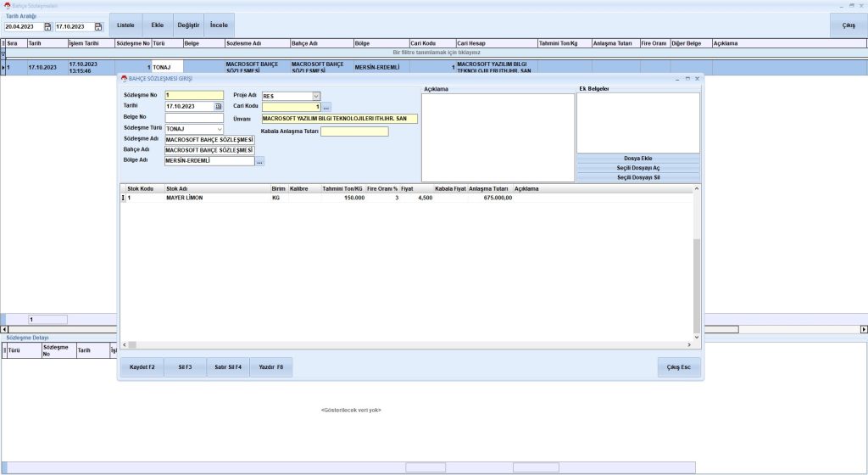Expand the Sözleşme Türü dropdown

point(220,129)
